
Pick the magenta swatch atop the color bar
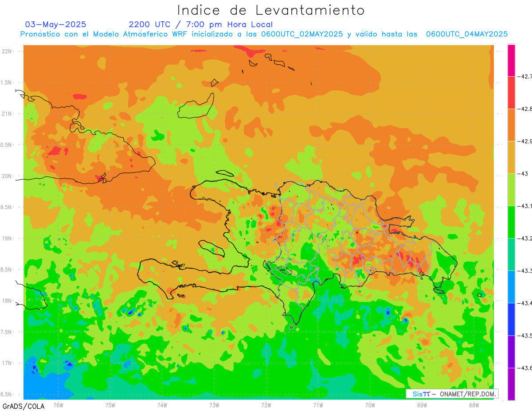tap(511, 60)
